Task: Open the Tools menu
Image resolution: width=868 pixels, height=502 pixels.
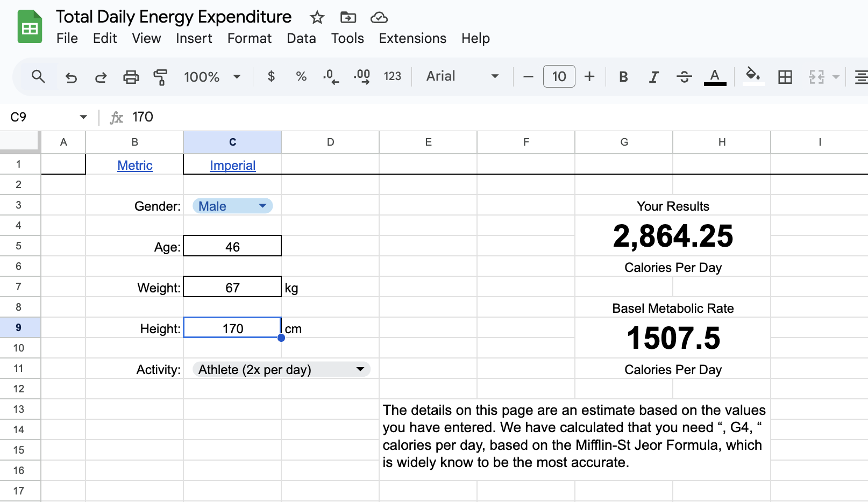Action: pos(347,39)
